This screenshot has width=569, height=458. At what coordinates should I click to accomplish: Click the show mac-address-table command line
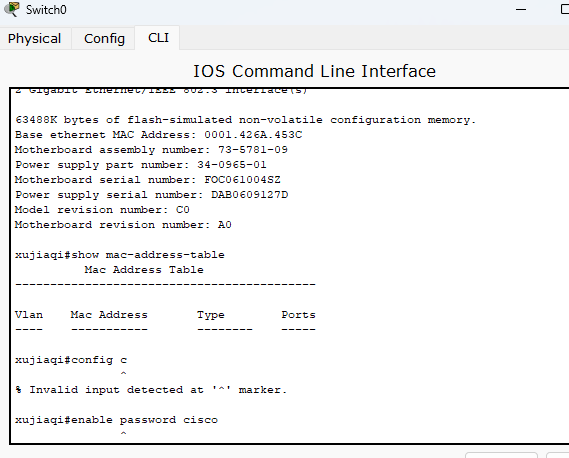120,255
